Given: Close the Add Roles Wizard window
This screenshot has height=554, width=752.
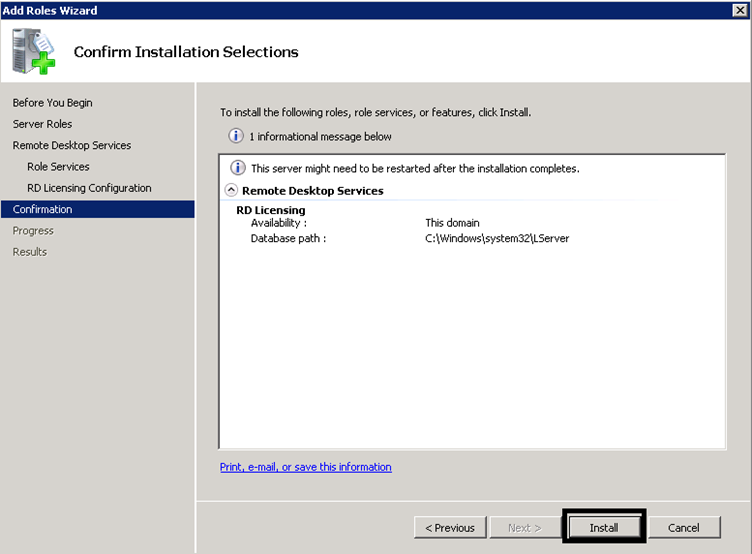Looking at the screenshot, I should (740, 10).
